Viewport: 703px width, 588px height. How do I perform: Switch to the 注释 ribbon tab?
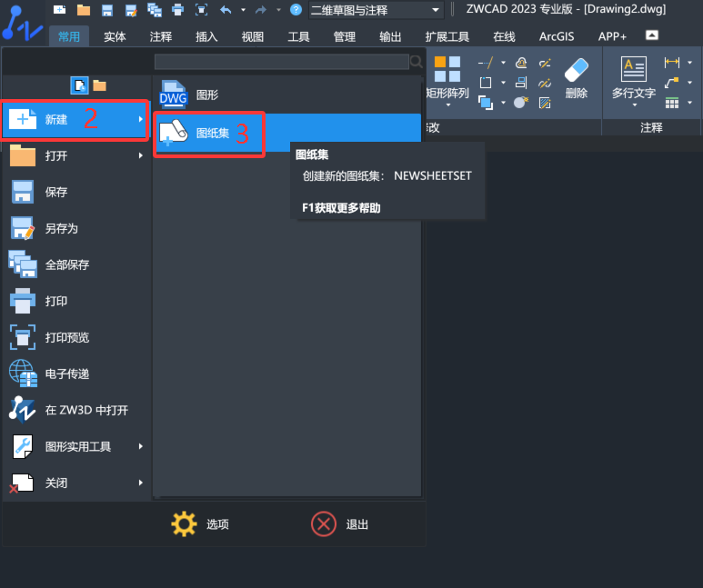tap(160, 36)
